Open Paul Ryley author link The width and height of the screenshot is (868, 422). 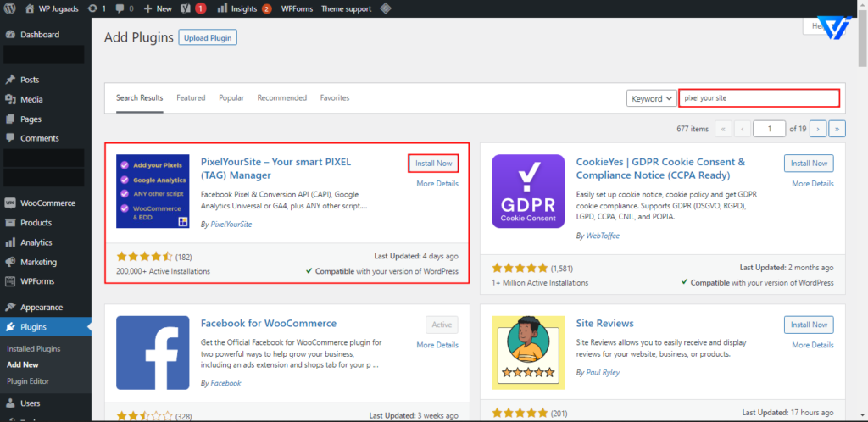coord(603,372)
